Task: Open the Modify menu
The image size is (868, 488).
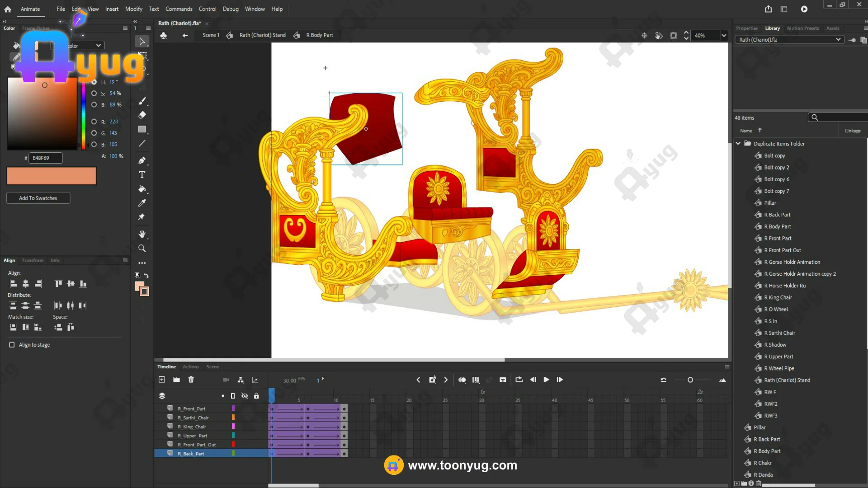Action: (x=133, y=9)
